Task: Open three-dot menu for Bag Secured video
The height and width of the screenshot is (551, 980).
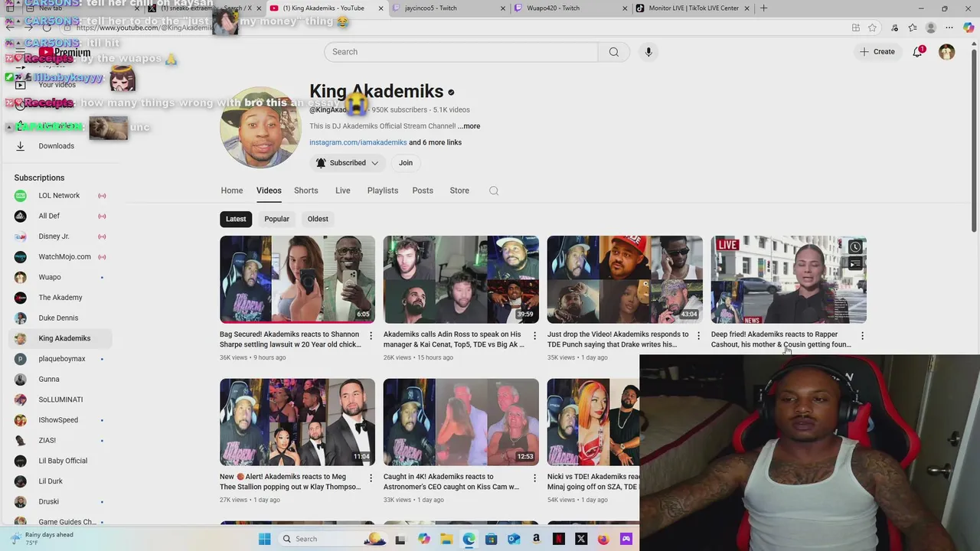Action: pyautogui.click(x=371, y=335)
